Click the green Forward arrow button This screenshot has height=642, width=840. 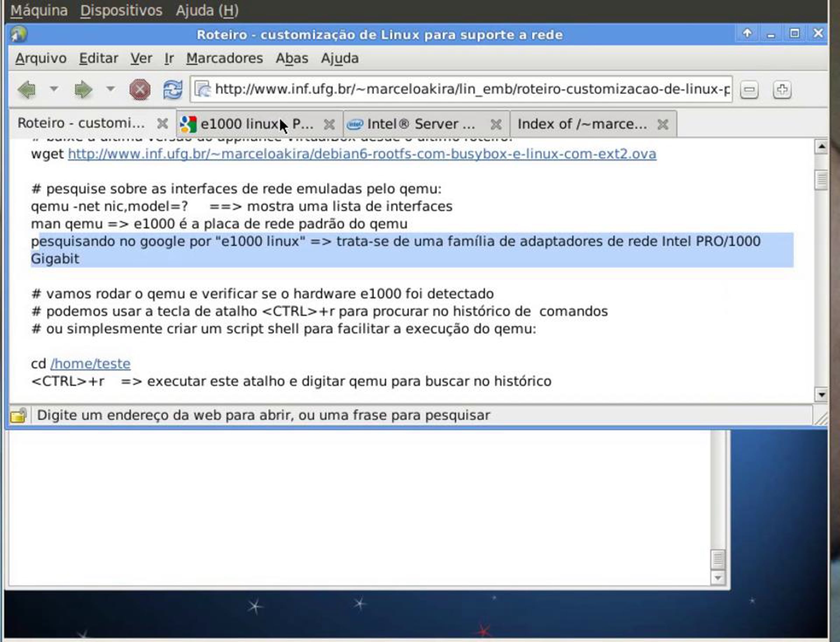[83, 90]
